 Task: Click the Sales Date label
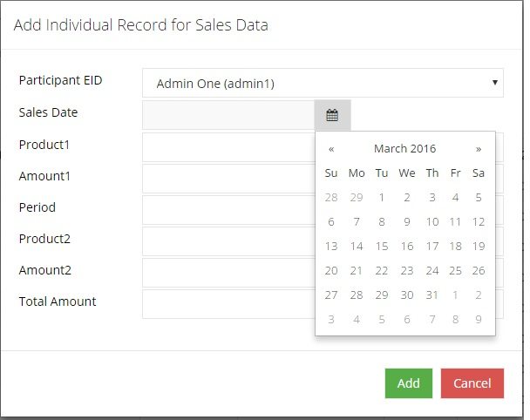pos(48,112)
